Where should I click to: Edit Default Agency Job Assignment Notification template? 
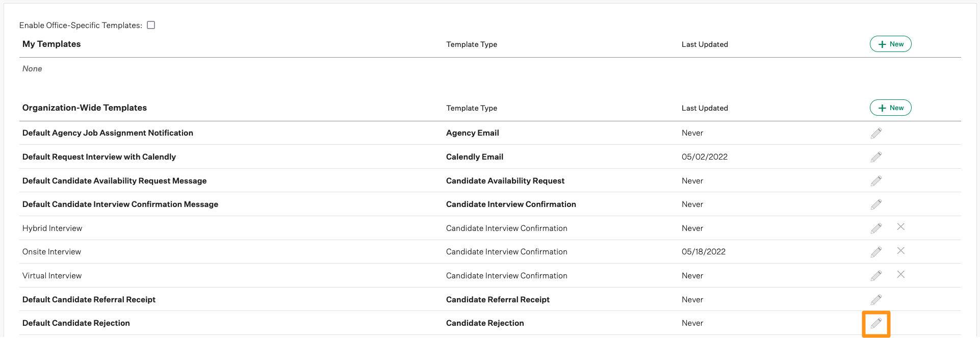(x=876, y=133)
